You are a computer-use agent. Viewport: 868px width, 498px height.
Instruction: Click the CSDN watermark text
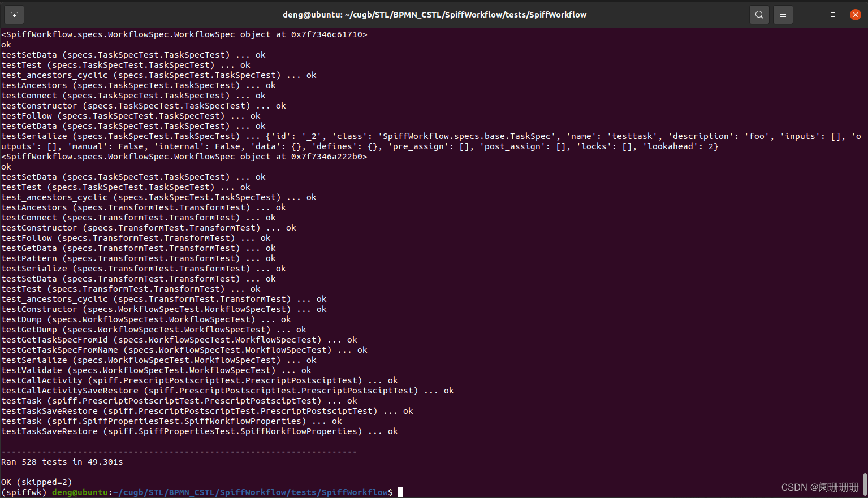(x=819, y=486)
